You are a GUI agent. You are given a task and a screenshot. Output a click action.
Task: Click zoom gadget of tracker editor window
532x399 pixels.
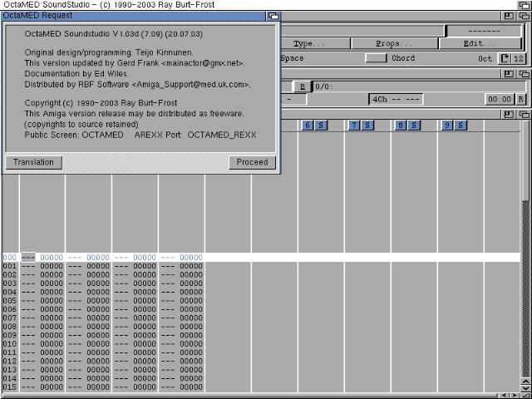pyautogui.click(x=509, y=115)
